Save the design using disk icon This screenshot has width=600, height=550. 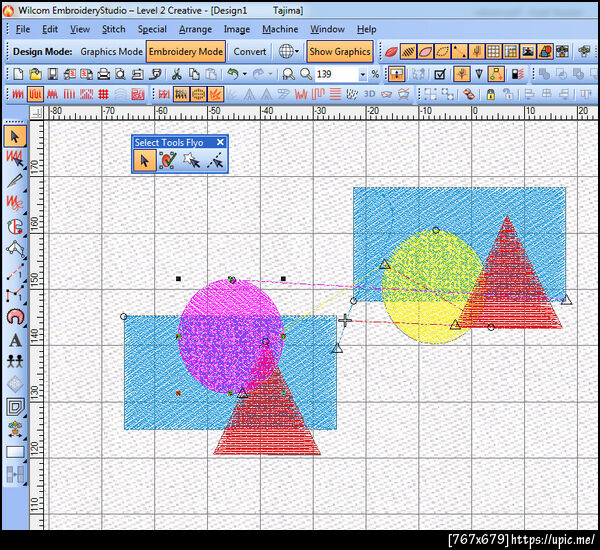tap(52, 74)
